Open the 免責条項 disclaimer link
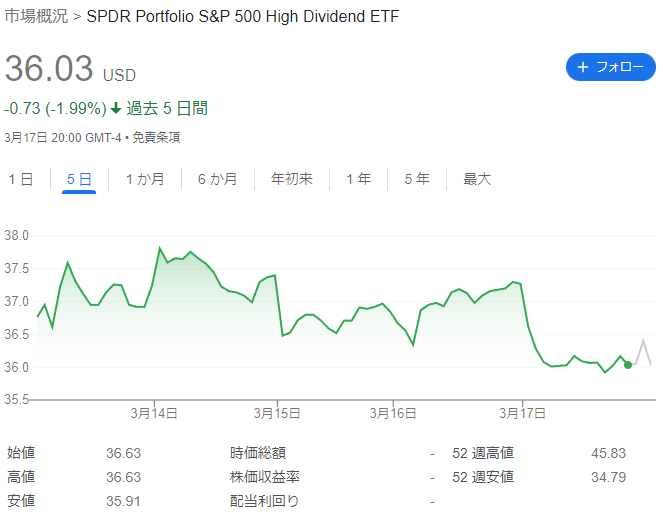This screenshot has width=663, height=518. 156,137
